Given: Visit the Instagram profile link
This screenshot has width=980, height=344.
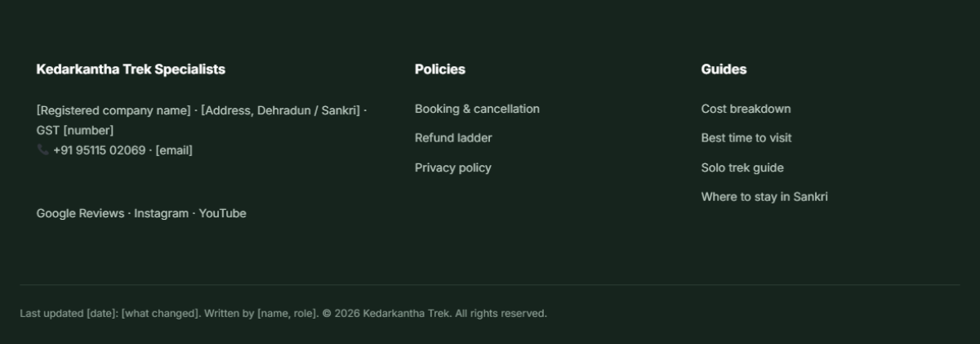Looking at the screenshot, I should tap(161, 213).
